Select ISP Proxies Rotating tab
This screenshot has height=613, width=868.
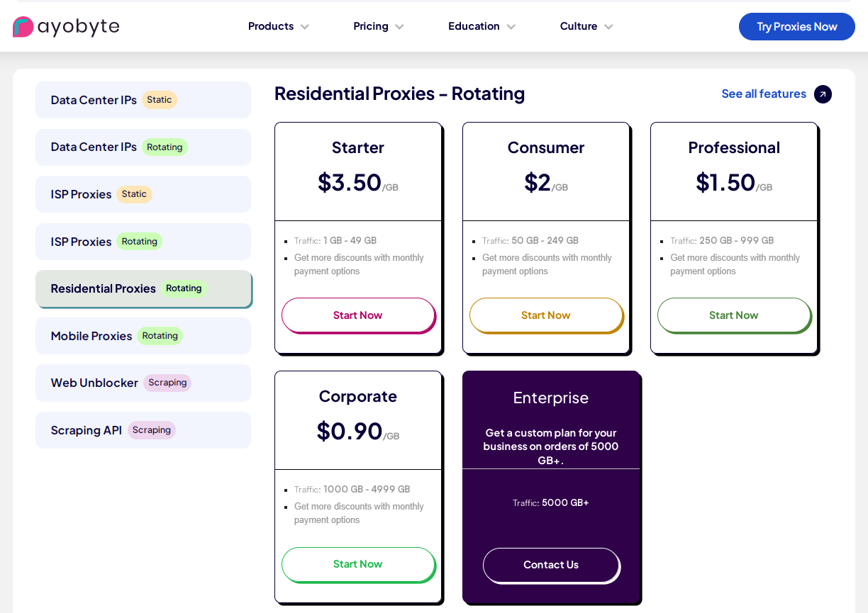pyautogui.click(x=143, y=242)
